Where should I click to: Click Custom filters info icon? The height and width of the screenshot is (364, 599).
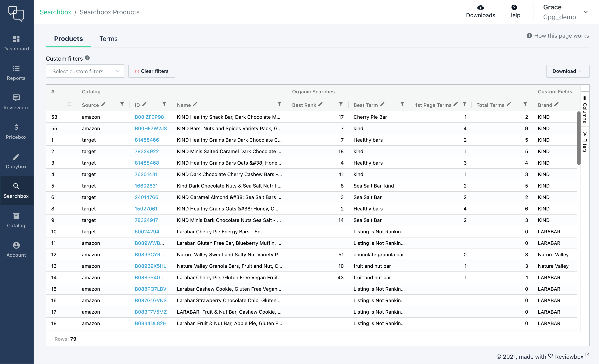(x=87, y=58)
